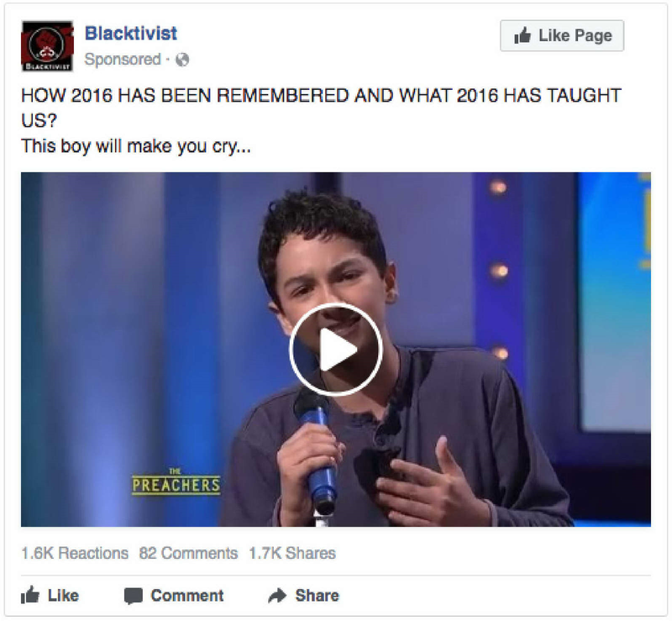Open the Sponsored label link
This screenshot has height=626, width=672.
click(123, 60)
